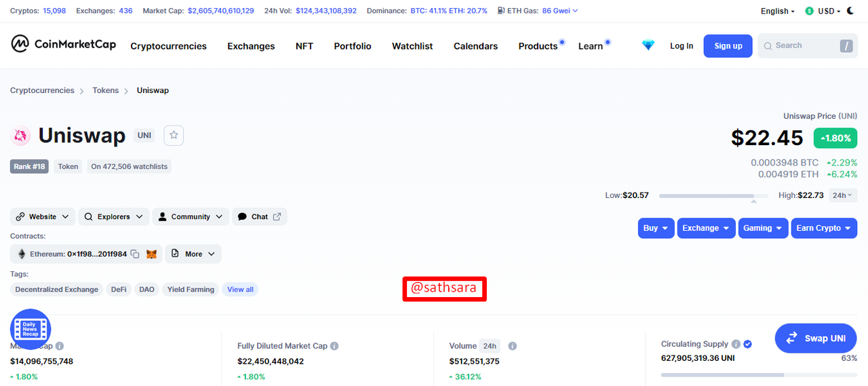
Task: Open Calendars nav menu
Action: [x=475, y=46]
